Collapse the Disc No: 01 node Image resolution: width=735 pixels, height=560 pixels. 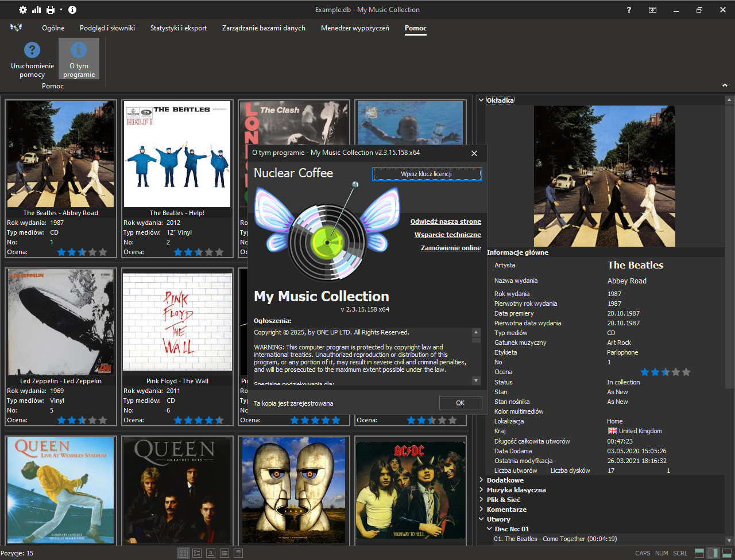tap(489, 528)
